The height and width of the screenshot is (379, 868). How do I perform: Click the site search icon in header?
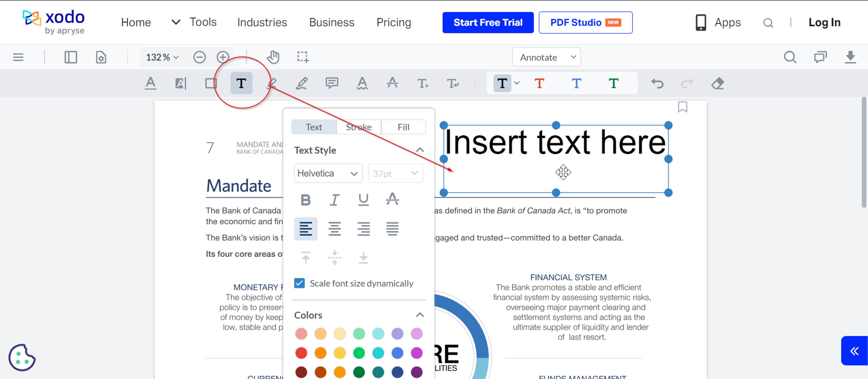click(768, 23)
